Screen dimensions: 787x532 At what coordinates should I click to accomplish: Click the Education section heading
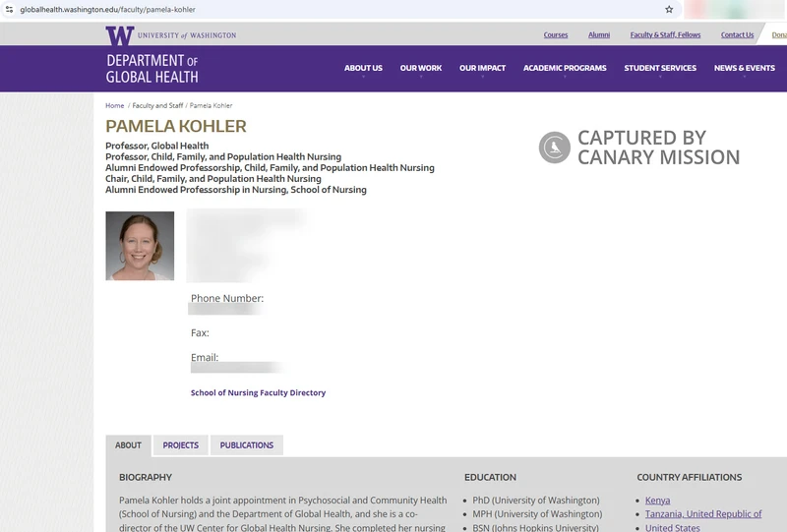(490, 477)
